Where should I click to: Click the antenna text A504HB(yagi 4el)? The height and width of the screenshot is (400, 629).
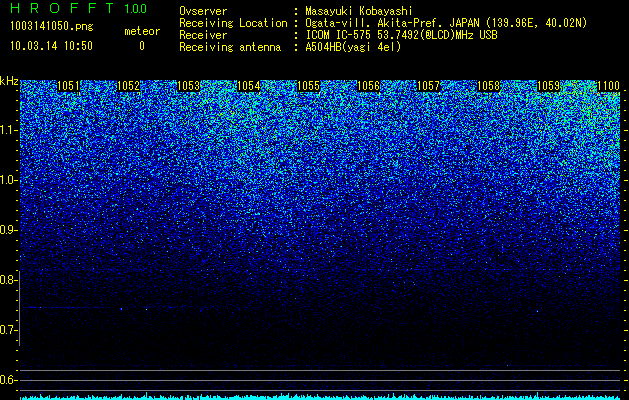pos(353,47)
